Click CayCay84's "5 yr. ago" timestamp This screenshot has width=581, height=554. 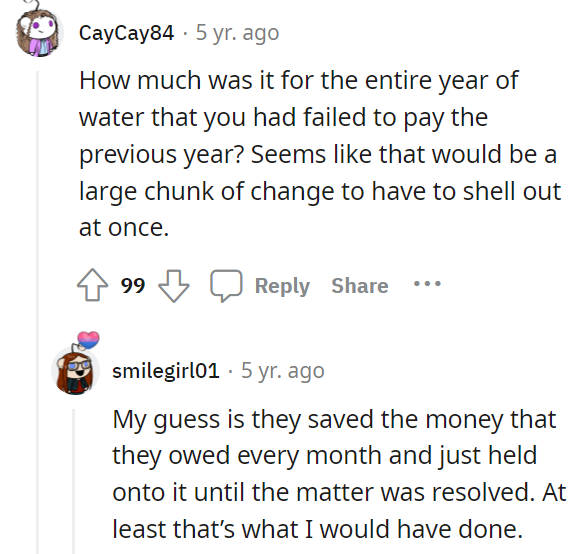238,33
